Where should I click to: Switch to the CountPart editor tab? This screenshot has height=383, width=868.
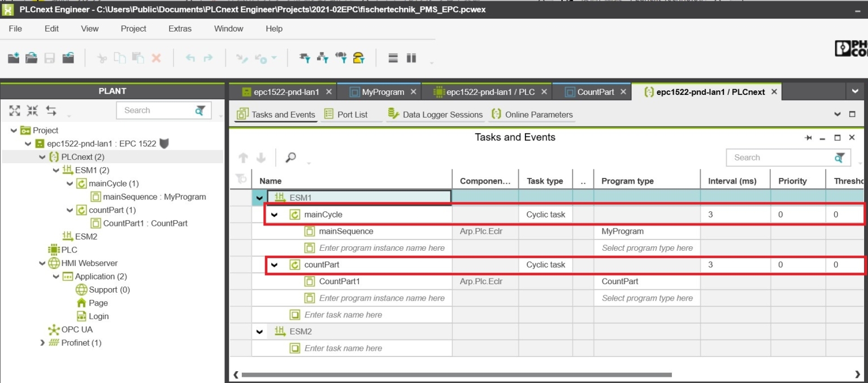point(595,92)
